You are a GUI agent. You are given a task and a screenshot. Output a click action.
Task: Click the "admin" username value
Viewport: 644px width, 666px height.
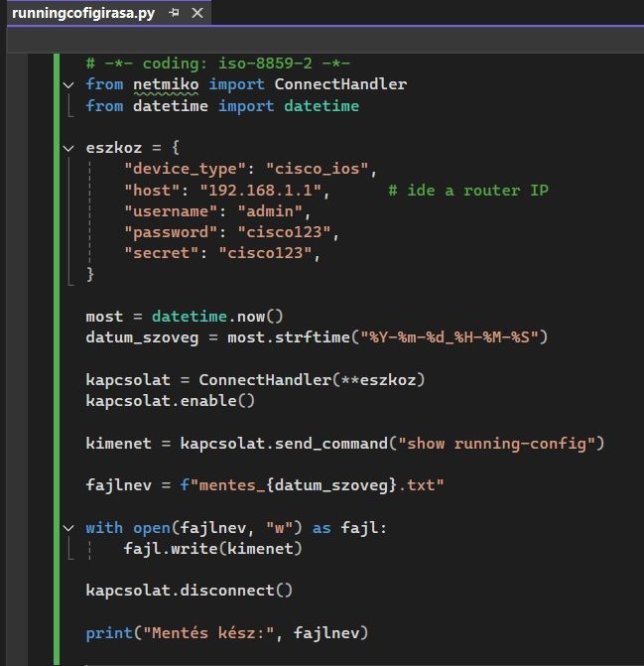point(270,211)
